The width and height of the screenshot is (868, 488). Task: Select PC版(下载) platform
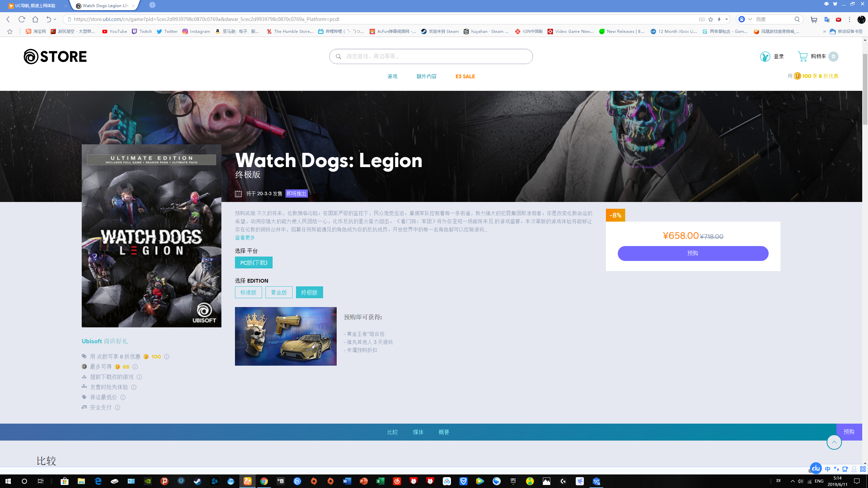pos(254,263)
